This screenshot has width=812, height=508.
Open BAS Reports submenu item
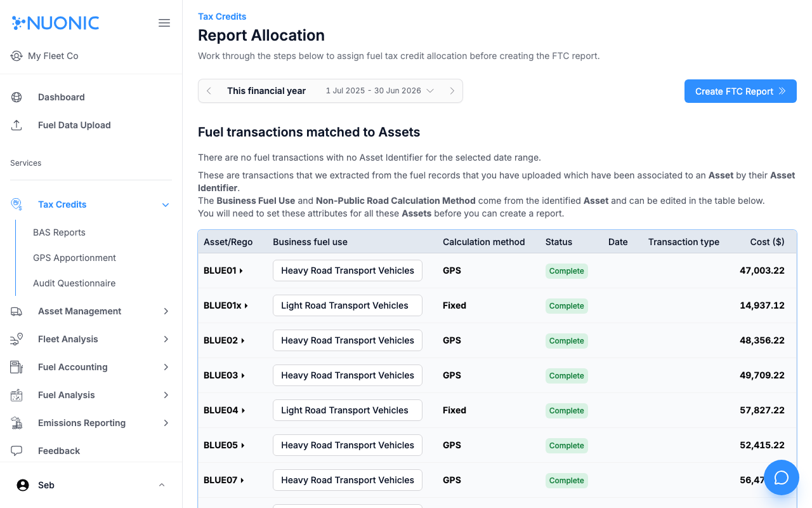coord(59,232)
